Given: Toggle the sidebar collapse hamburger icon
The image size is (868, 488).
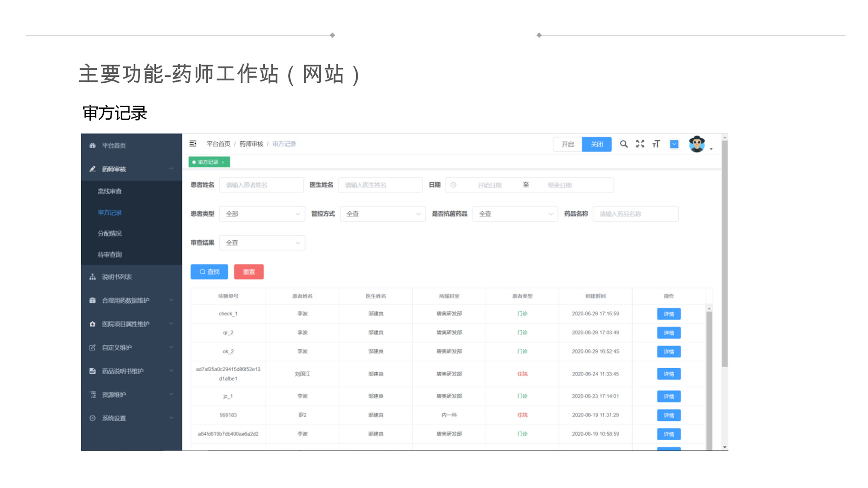Looking at the screenshot, I should click(193, 144).
